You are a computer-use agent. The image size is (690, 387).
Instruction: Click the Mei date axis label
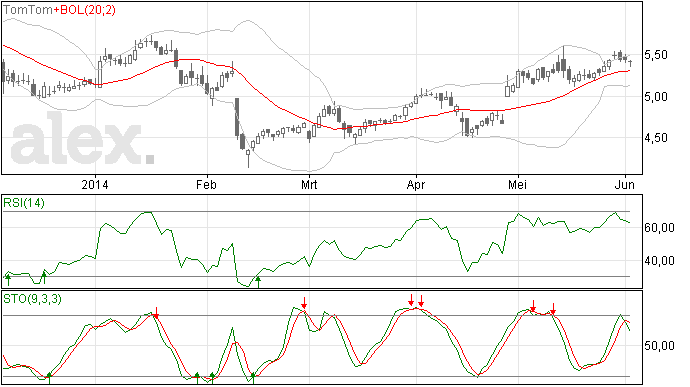[x=518, y=184]
